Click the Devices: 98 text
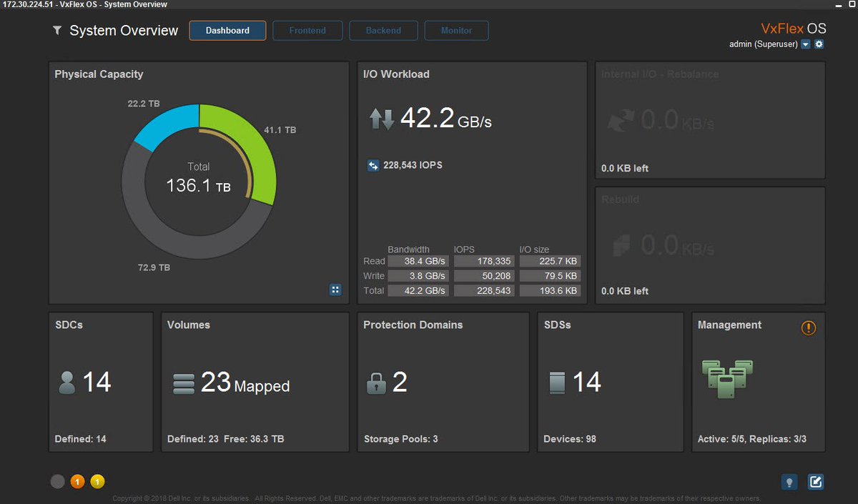858x504 pixels. pos(570,439)
